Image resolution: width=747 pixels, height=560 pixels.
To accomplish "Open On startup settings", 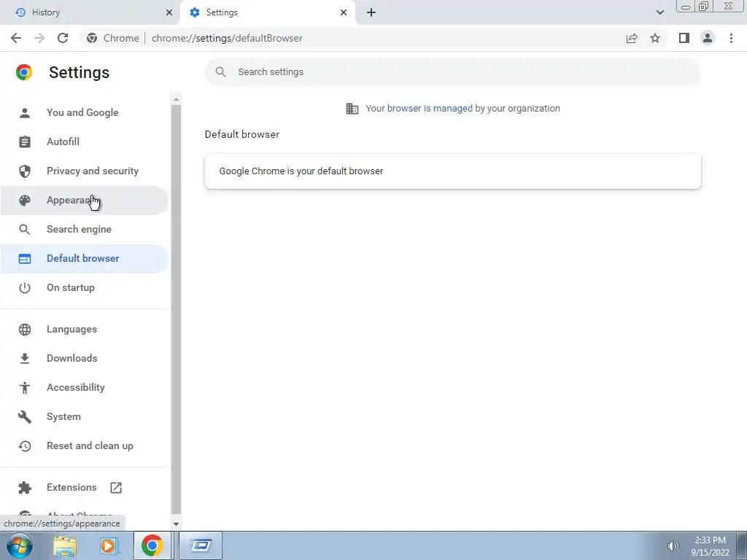I will point(85,287).
